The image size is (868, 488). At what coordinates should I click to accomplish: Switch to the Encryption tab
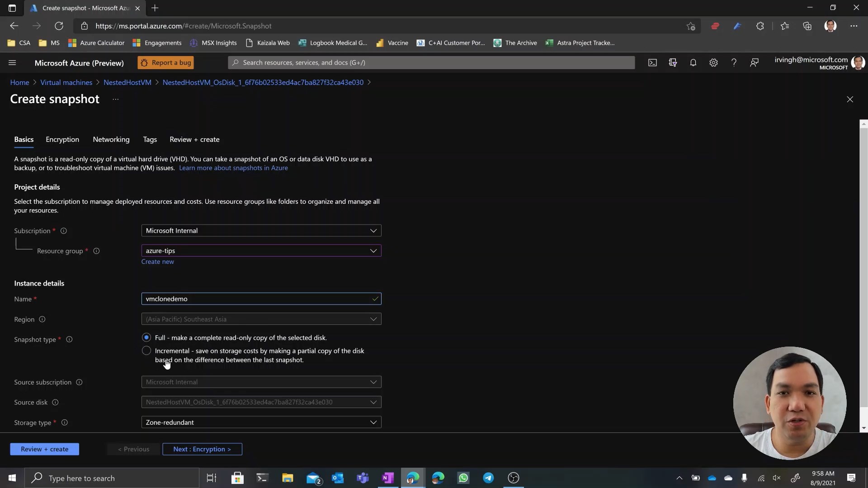[x=62, y=140]
